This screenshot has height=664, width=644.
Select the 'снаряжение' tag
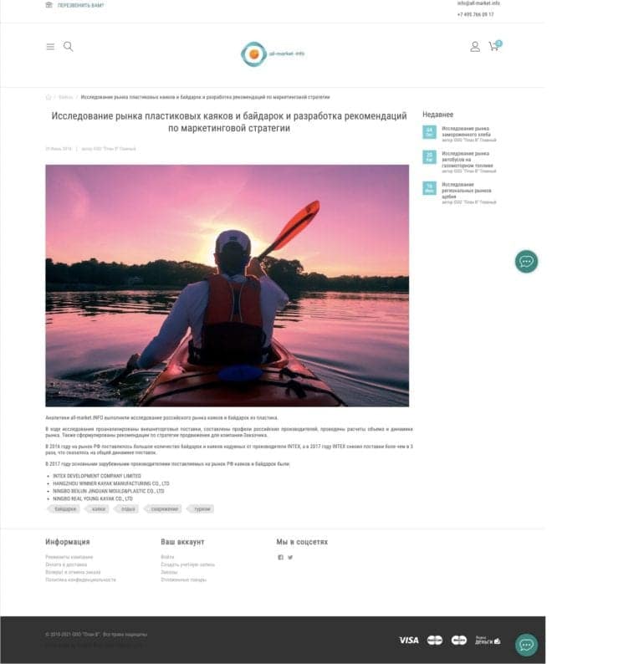(x=165, y=508)
